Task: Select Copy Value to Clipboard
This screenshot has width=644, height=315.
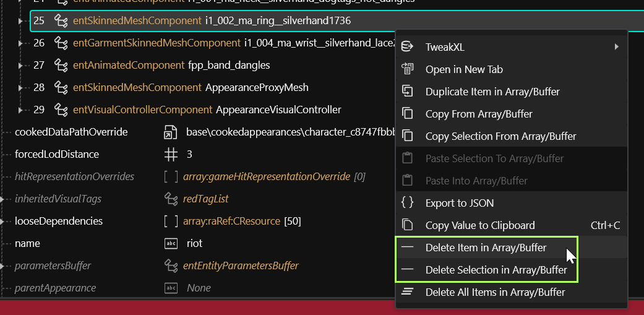Action: (x=512, y=225)
